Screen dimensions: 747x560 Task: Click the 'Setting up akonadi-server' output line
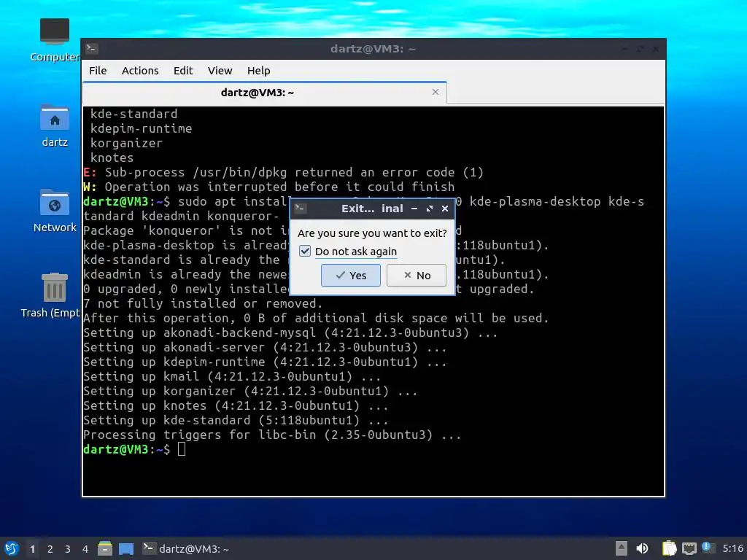[x=265, y=348]
